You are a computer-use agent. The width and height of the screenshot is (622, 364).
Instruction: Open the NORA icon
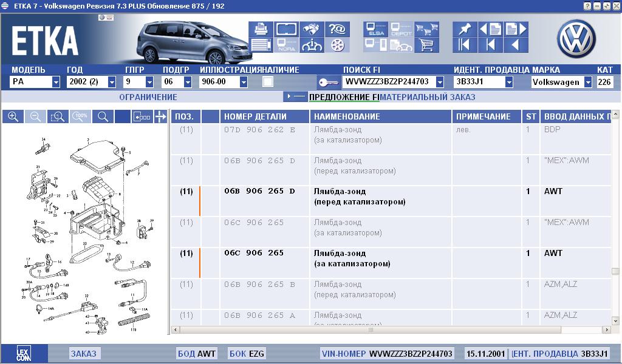pyautogui.click(x=287, y=45)
